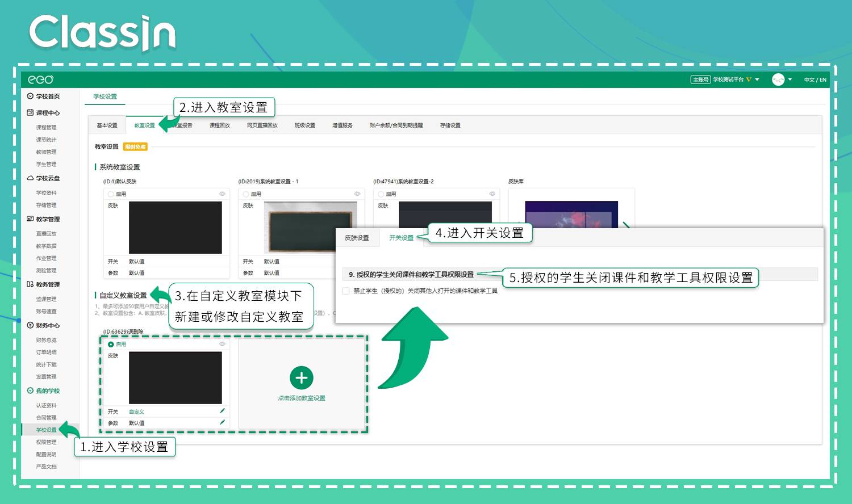
Task: Click the 学校首页 sidebar icon
Action: [x=30, y=96]
